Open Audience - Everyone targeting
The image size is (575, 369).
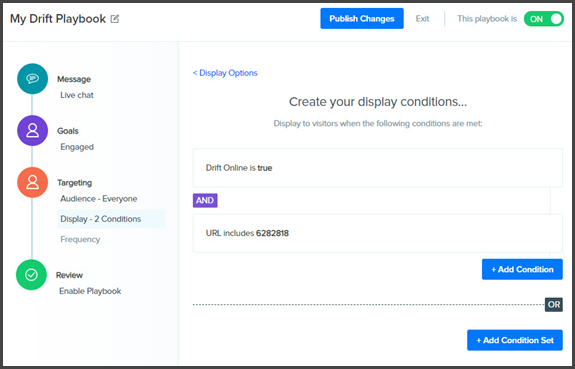tap(99, 198)
